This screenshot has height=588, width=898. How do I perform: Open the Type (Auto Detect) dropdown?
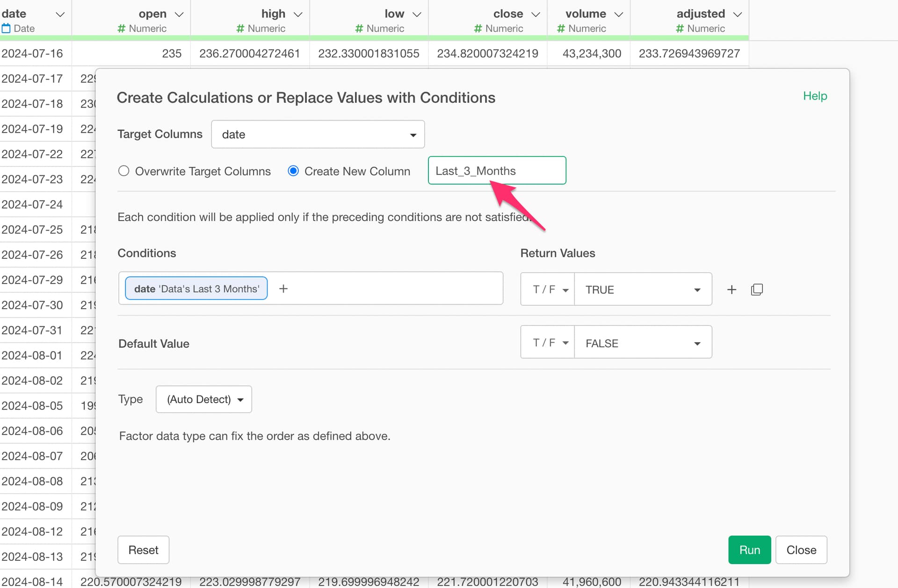tap(204, 399)
